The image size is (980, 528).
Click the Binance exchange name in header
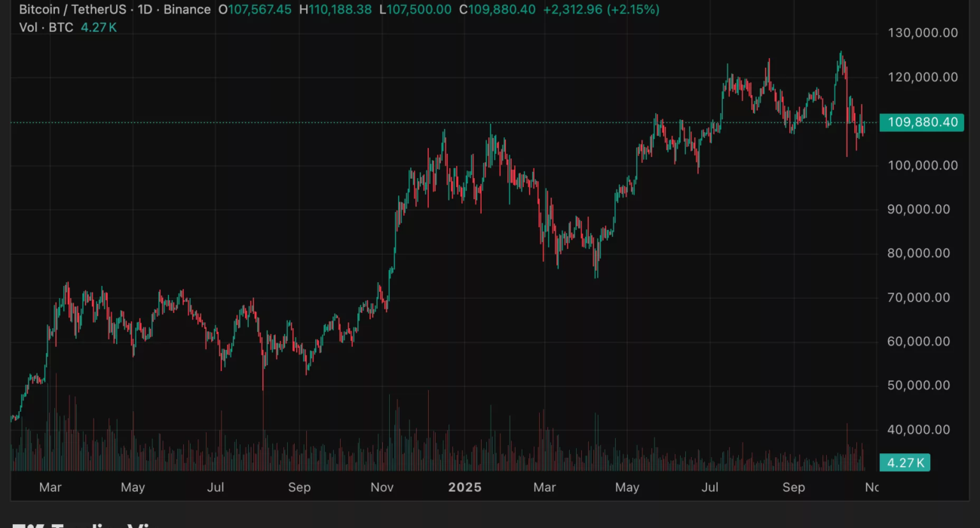(x=187, y=10)
